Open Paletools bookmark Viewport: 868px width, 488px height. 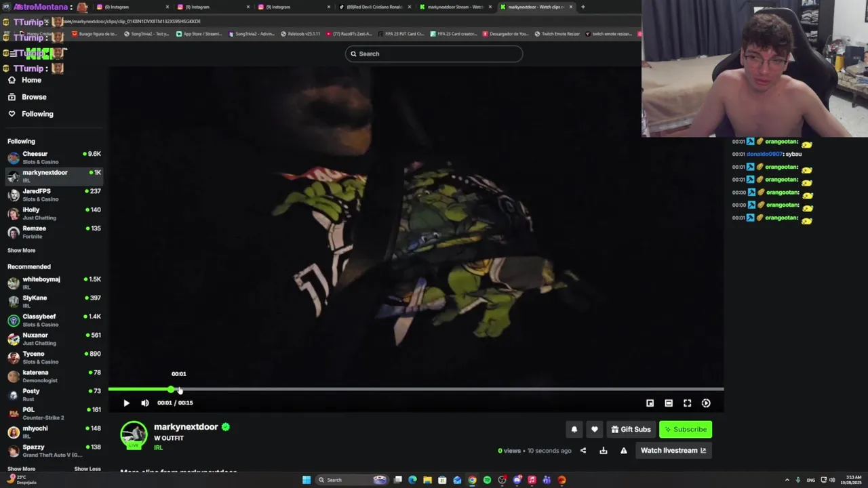tap(300, 34)
